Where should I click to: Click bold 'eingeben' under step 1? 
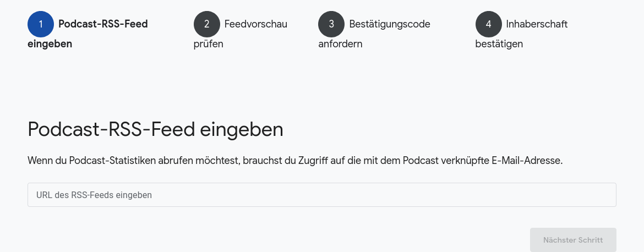click(50, 44)
